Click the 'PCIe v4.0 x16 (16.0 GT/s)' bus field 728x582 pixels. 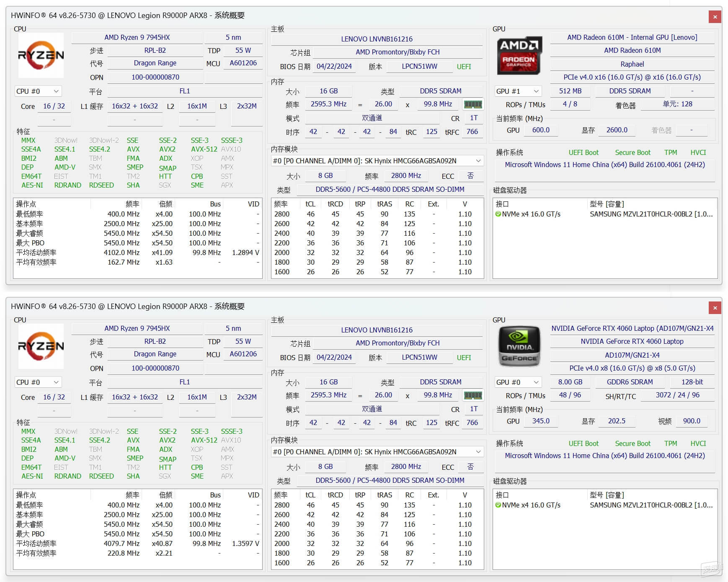pos(632,77)
